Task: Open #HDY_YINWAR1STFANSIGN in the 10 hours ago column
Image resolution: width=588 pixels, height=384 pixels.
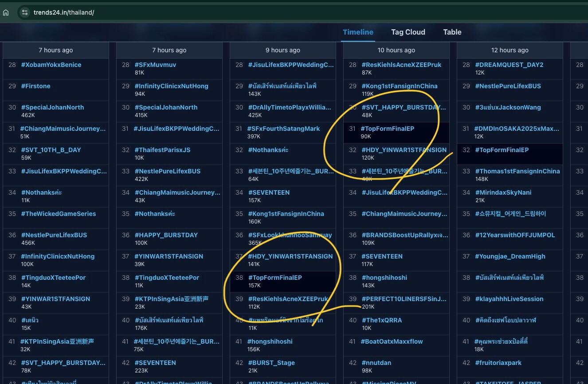Action: pos(404,150)
